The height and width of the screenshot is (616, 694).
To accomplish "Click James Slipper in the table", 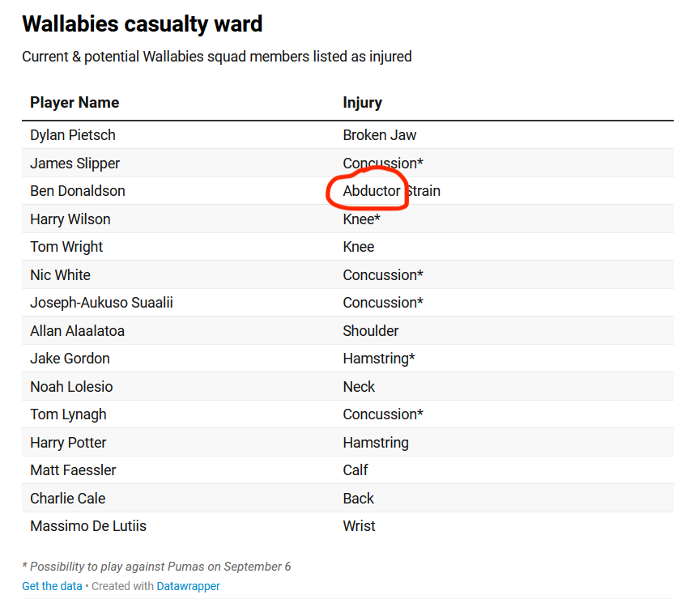I will click(x=75, y=164).
